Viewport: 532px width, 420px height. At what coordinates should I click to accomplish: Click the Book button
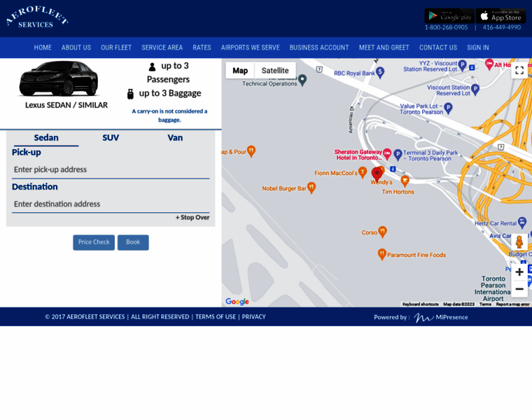(x=133, y=242)
